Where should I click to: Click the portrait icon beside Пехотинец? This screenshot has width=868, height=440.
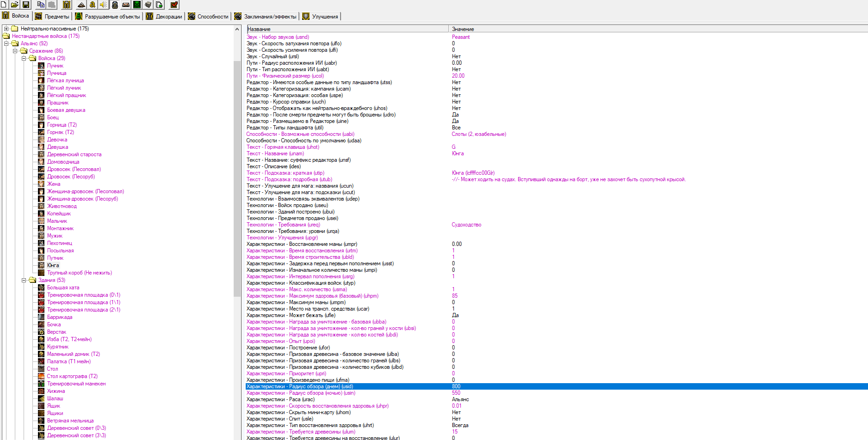[x=41, y=243]
